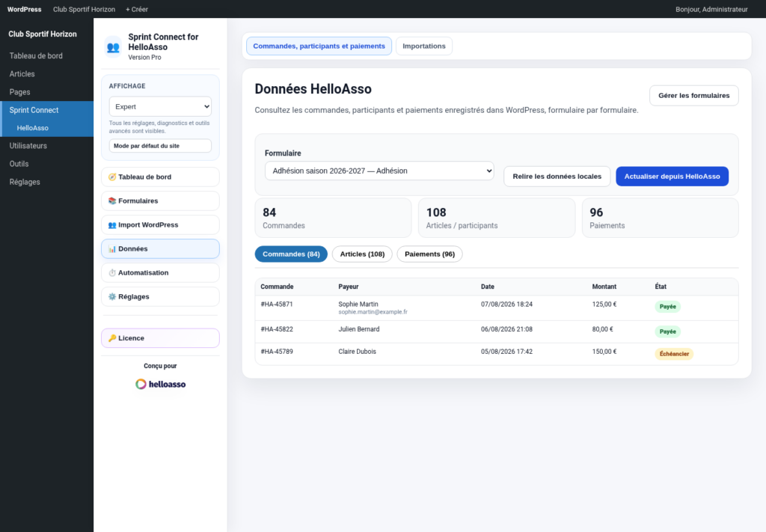This screenshot has width=766, height=532.
Task: Open the Sprint Connect admin menu
Action: point(47,110)
